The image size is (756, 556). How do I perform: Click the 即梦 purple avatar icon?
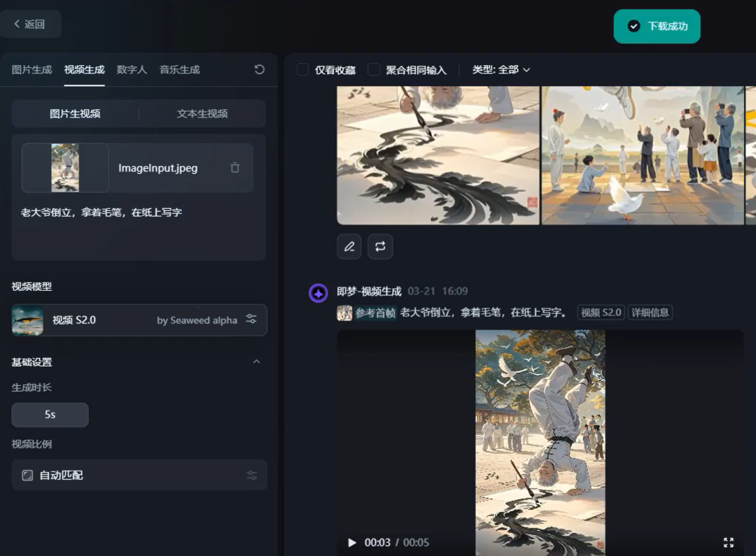click(x=318, y=293)
